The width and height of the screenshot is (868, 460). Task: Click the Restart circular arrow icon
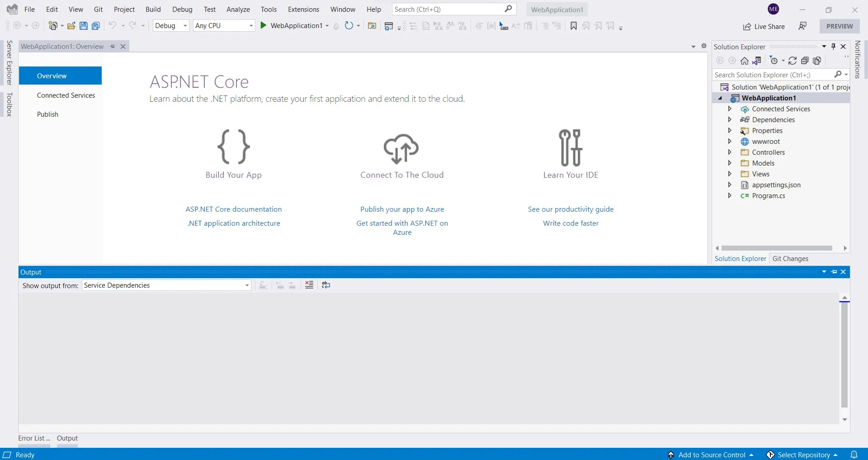pos(349,26)
